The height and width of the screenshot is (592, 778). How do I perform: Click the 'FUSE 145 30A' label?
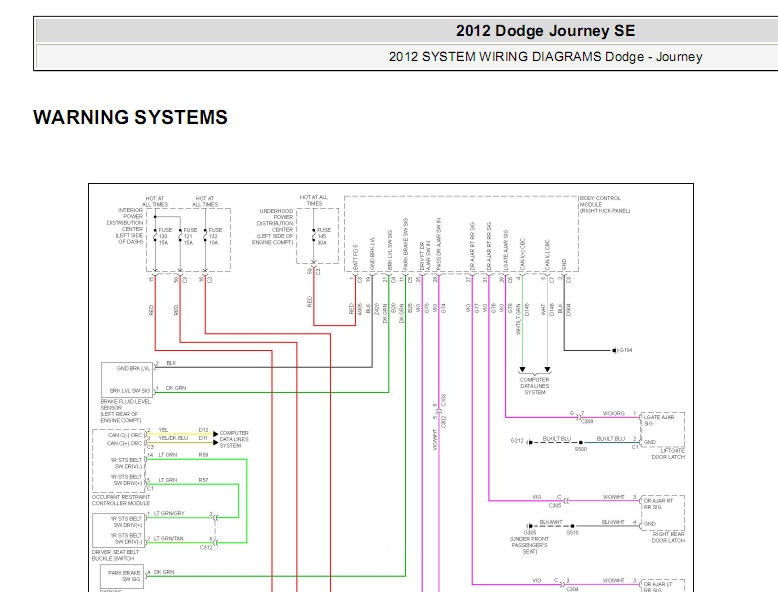(324, 236)
